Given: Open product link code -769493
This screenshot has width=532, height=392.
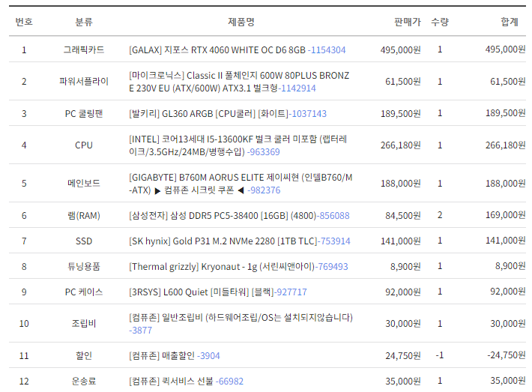Looking at the screenshot, I should tap(331, 266).
